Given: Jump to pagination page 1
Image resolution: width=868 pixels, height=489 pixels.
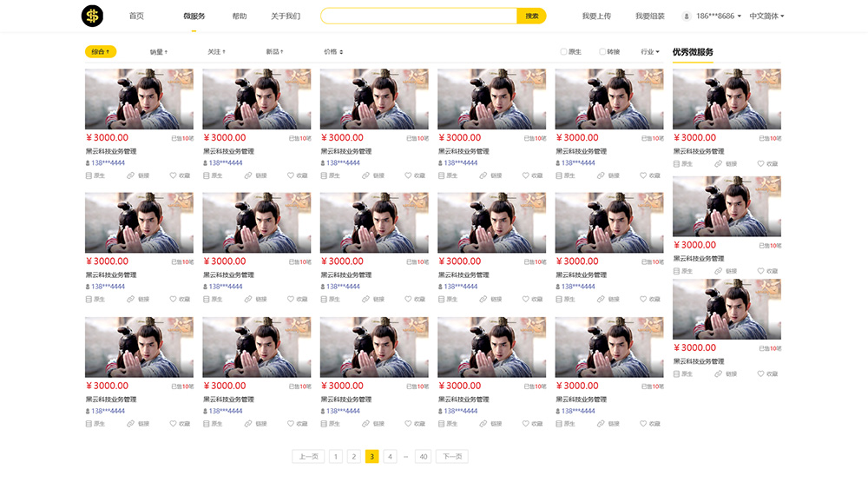Looking at the screenshot, I should [335, 456].
